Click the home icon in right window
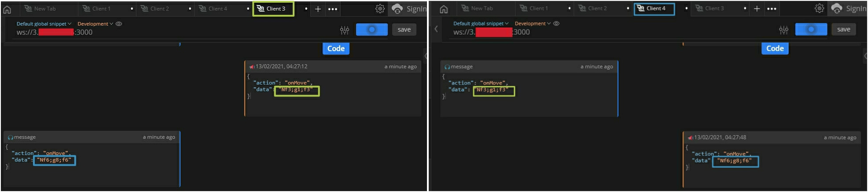Image resolution: width=868 pixels, height=192 pixels. point(444,9)
